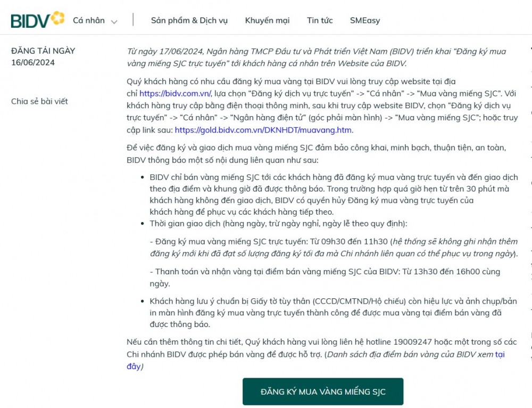Click the 'ĐĂNG TẢI NGÀY' label
Viewport: 532px width, 408px height.
point(43,51)
